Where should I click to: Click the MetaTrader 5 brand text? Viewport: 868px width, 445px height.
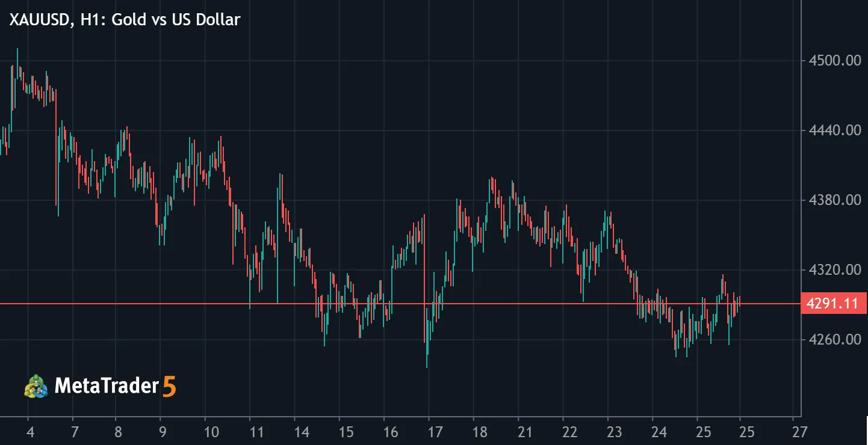(x=116, y=386)
